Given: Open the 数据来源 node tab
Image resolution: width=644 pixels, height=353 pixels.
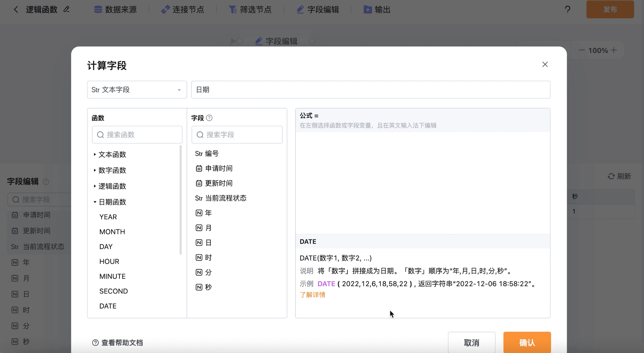Looking at the screenshot, I should 115,9.
